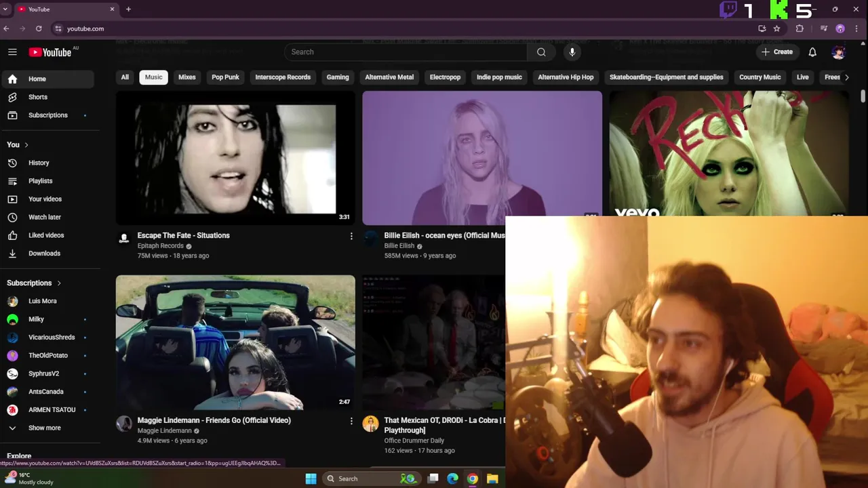Open Luis Mora channel subscription

click(x=47, y=301)
